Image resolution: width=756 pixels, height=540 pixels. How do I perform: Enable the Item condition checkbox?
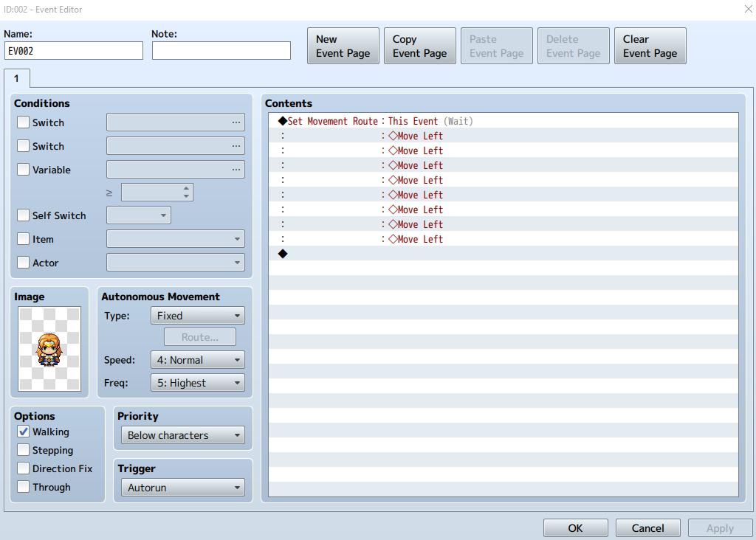[x=23, y=238]
